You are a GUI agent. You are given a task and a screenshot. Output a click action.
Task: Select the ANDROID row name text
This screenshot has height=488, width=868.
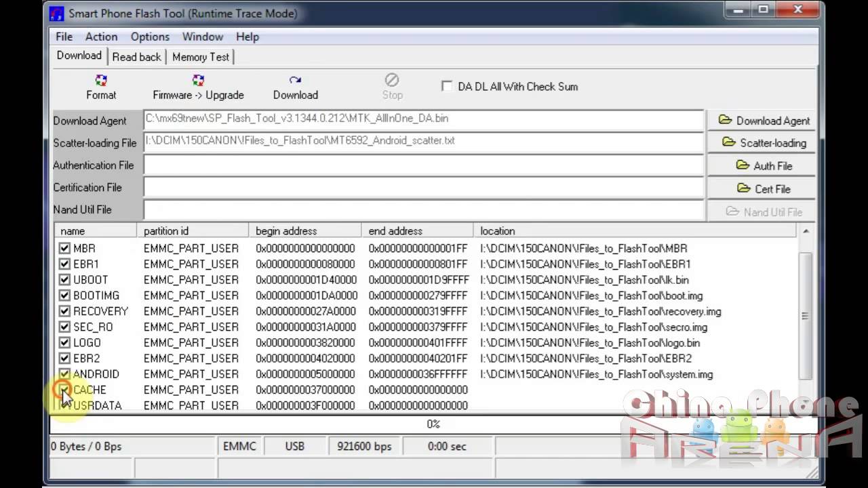click(96, 374)
